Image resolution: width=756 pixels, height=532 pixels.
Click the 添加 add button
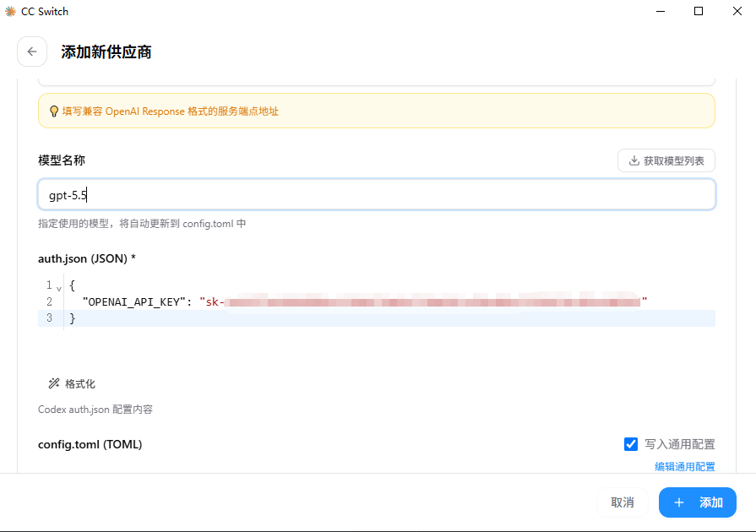(x=697, y=502)
